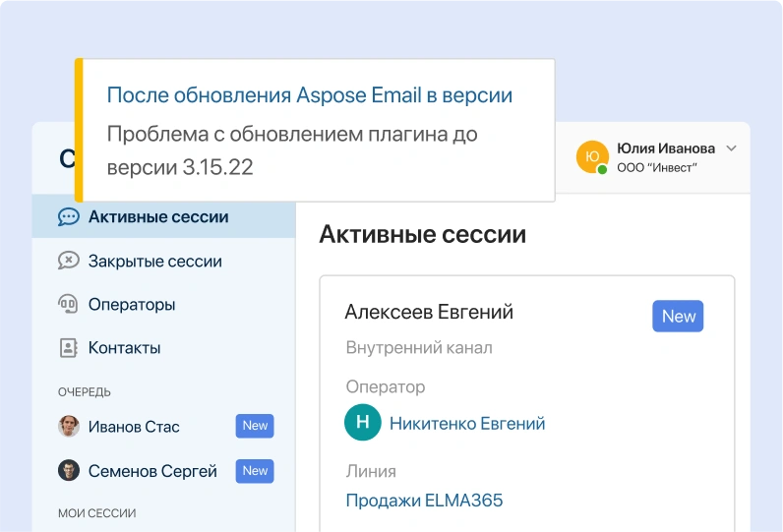The height and width of the screenshot is (532, 783).
Task: Click the company label ООО "Инвест"
Action: (657, 168)
